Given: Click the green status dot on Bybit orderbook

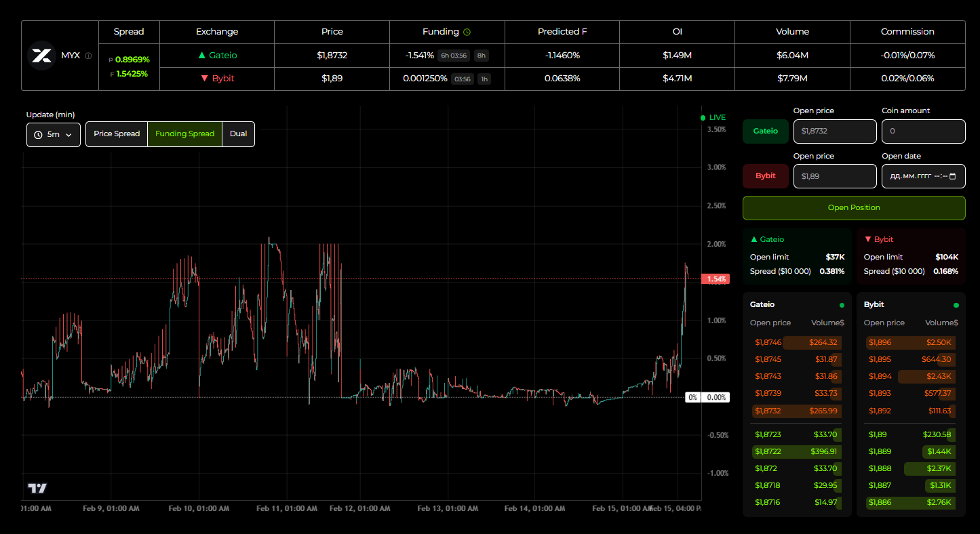Looking at the screenshot, I should 956,305.
